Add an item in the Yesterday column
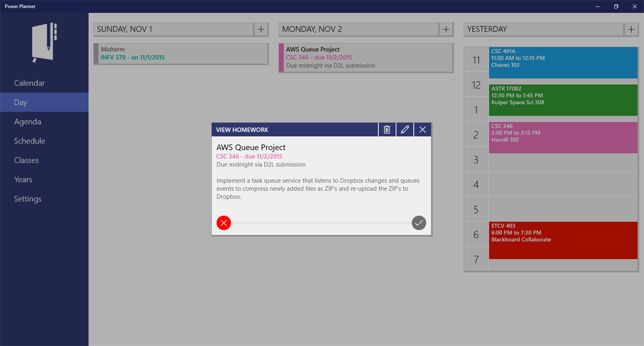Image resolution: width=644 pixels, height=346 pixels. (x=631, y=29)
